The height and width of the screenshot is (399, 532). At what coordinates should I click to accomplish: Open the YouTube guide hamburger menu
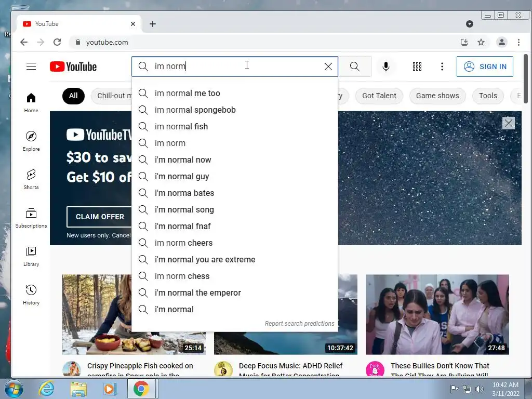[31, 66]
